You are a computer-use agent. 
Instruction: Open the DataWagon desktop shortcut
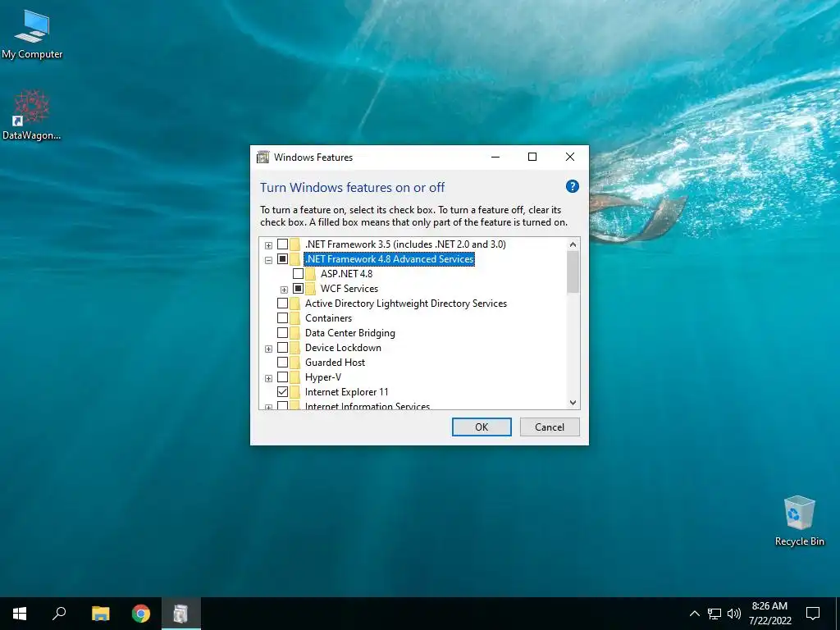click(x=32, y=115)
